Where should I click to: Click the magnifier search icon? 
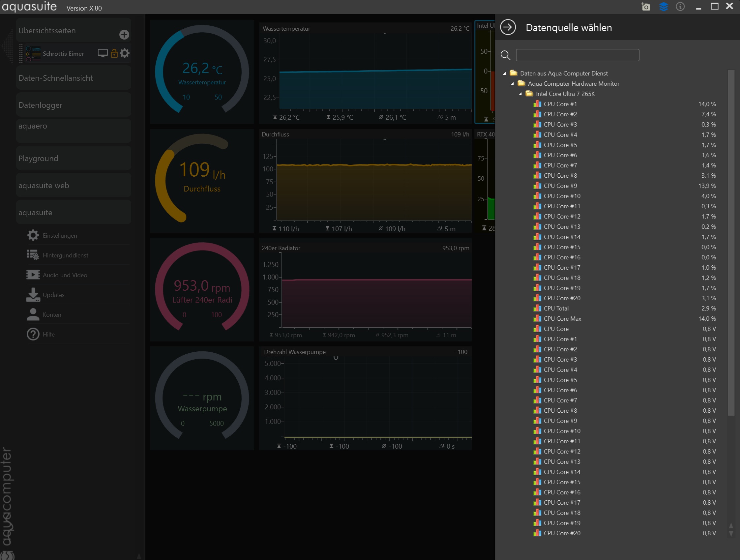(505, 55)
